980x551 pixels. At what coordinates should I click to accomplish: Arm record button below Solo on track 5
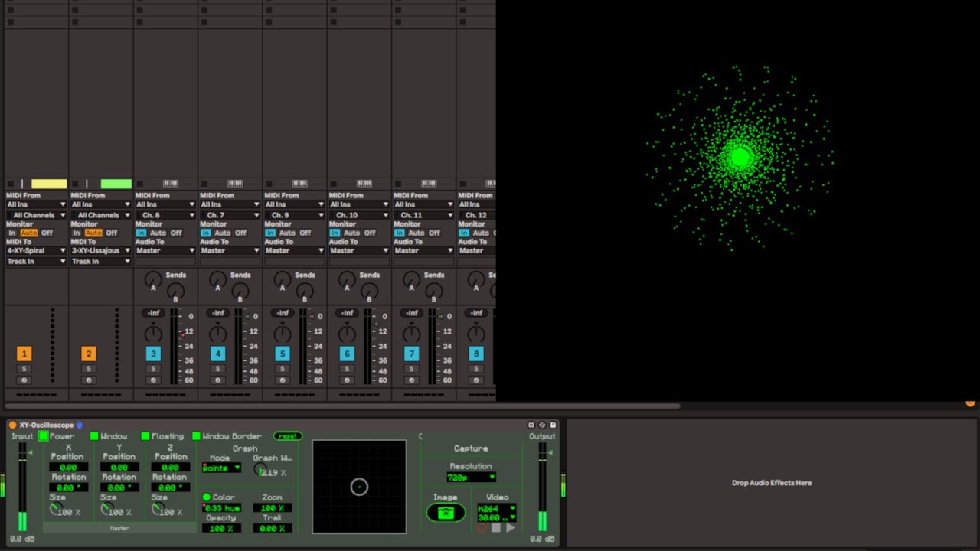tap(282, 380)
